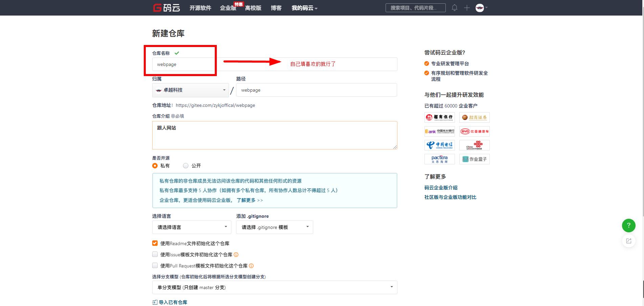The width and height of the screenshot is (644, 306).
Task: Click the repository search box
Action: (415, 7)
